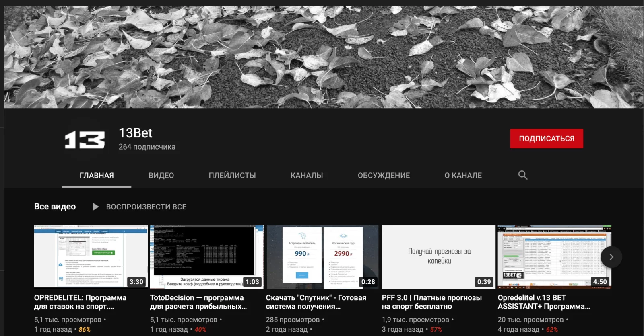Play the OPREDELITEL video thumbnail lasting 3:30
Viewport: 644px width, 336px height.
point(91,257)
